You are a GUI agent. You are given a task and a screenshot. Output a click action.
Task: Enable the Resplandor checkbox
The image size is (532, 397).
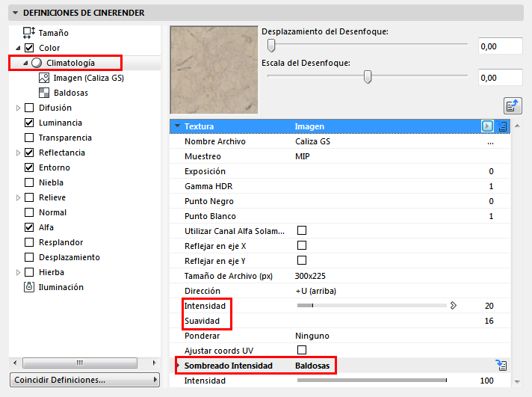click(x=29, y=242)
